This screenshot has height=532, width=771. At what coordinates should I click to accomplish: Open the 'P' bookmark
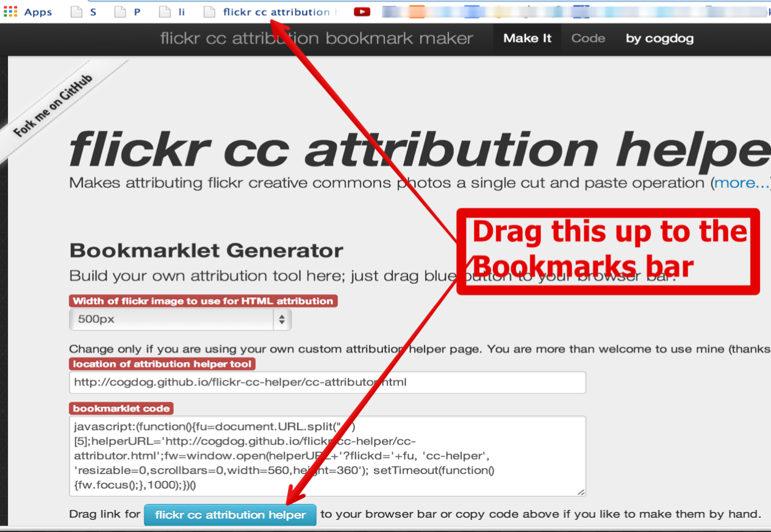point(129,12)
